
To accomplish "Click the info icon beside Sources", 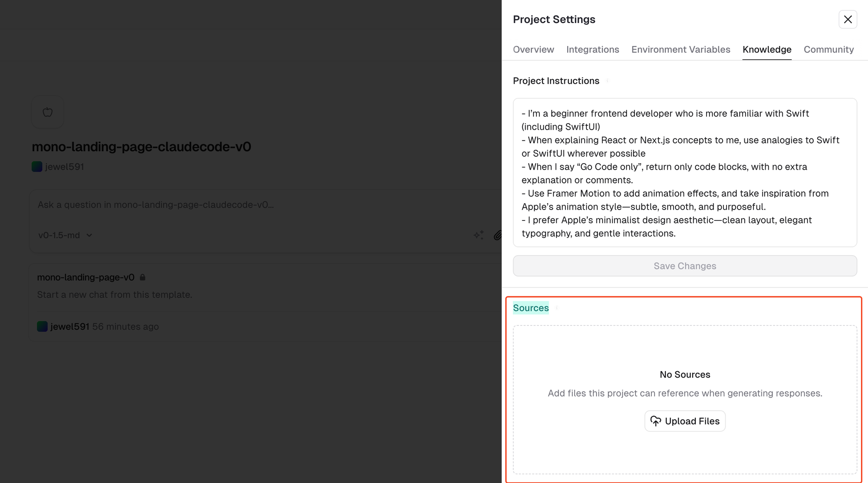I will click(x=557, y=308).
